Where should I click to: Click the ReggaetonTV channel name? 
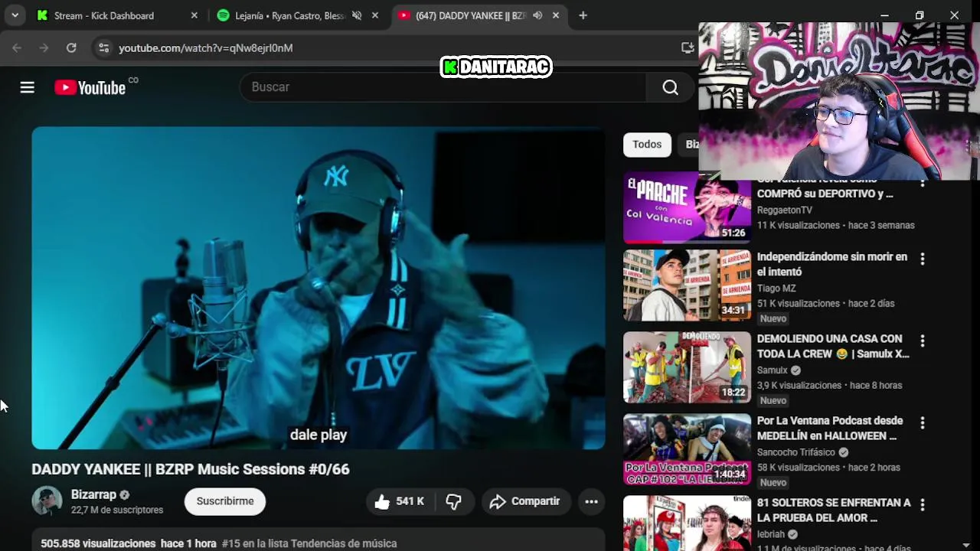coord(785,210)
